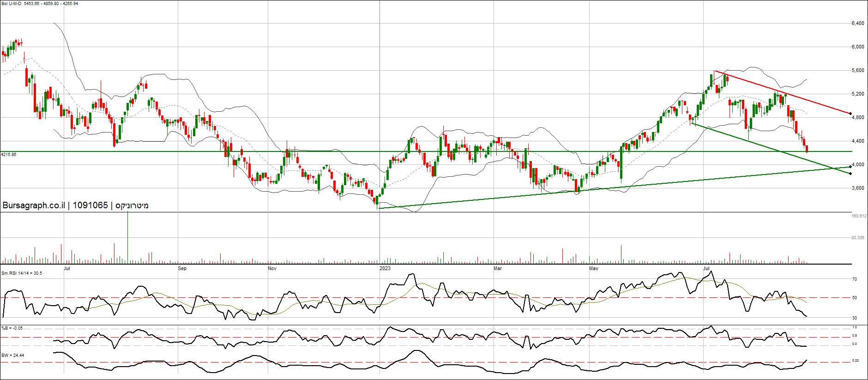Click the 160,612 volume axis label
This screenshot has height=380, width=868.
(859, 216)
